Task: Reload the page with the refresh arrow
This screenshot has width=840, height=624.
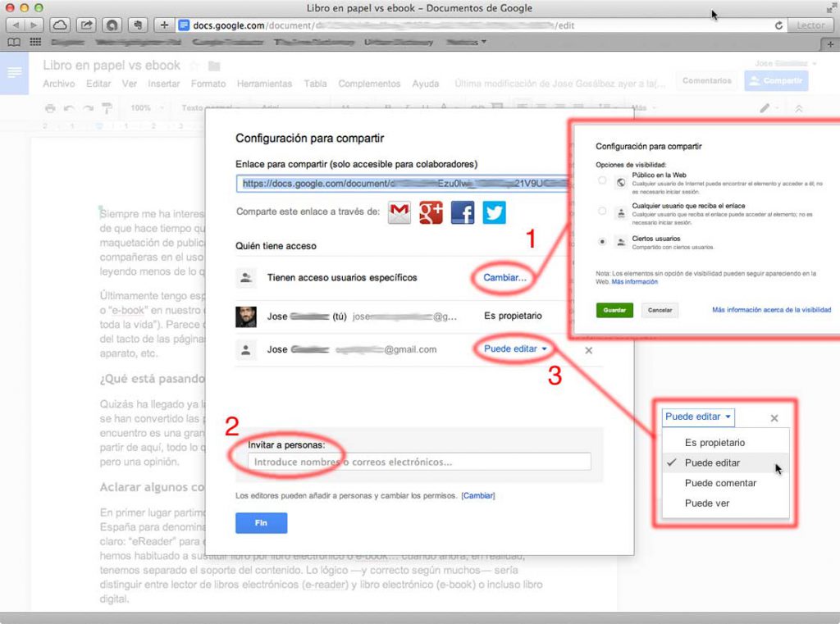Action: pos(779,25)
